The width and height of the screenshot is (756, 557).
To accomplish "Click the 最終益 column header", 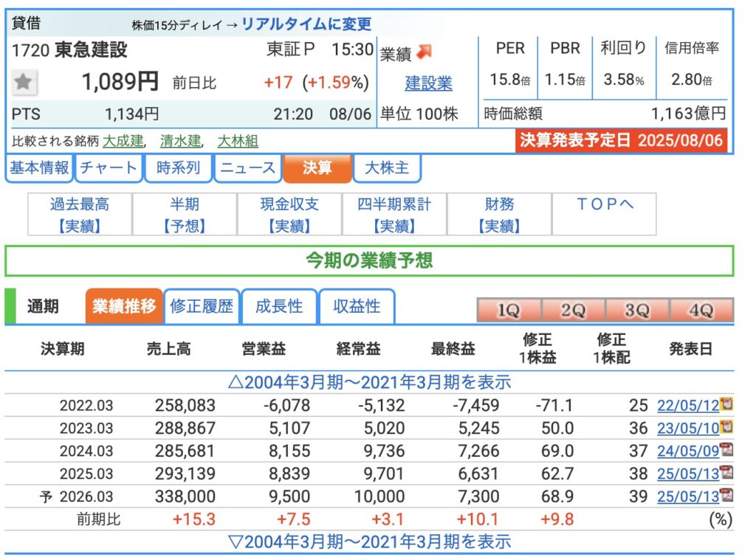I will [453, 349].
